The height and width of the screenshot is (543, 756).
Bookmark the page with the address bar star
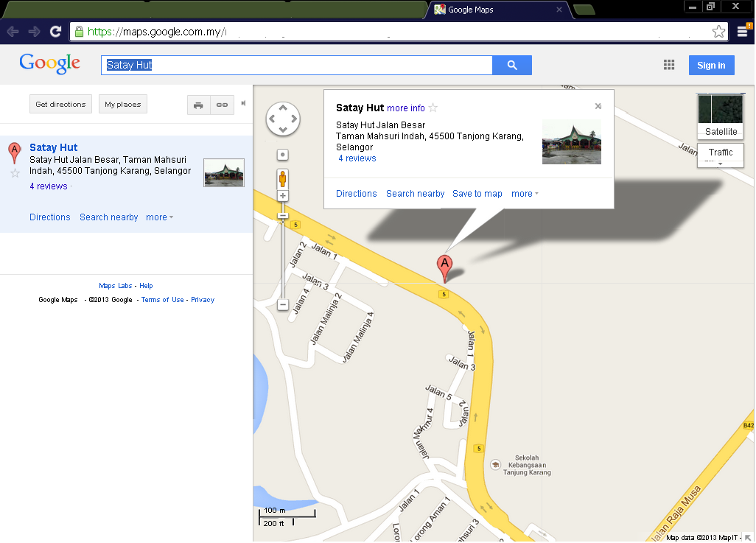[x=718, y=32]
